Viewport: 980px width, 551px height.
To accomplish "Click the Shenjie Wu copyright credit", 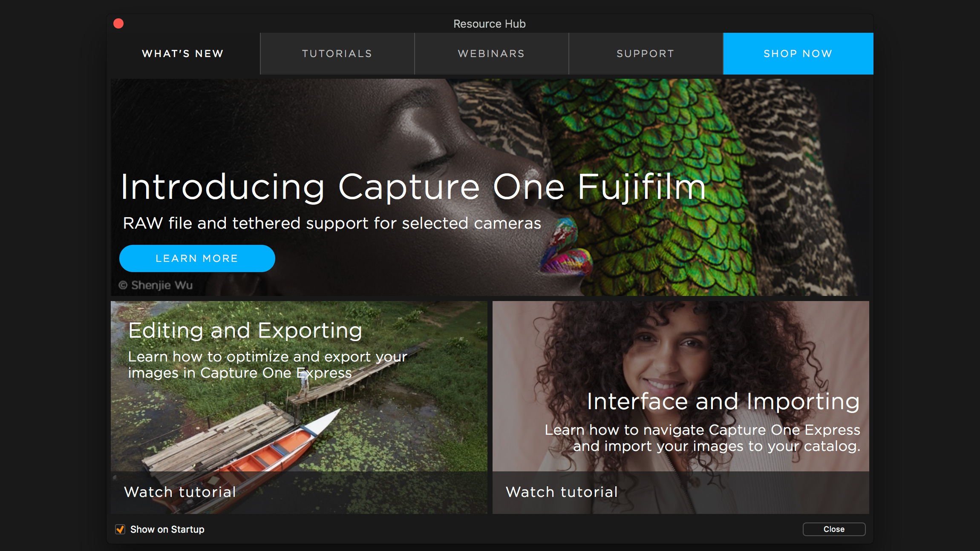I will tap(156, 285).
